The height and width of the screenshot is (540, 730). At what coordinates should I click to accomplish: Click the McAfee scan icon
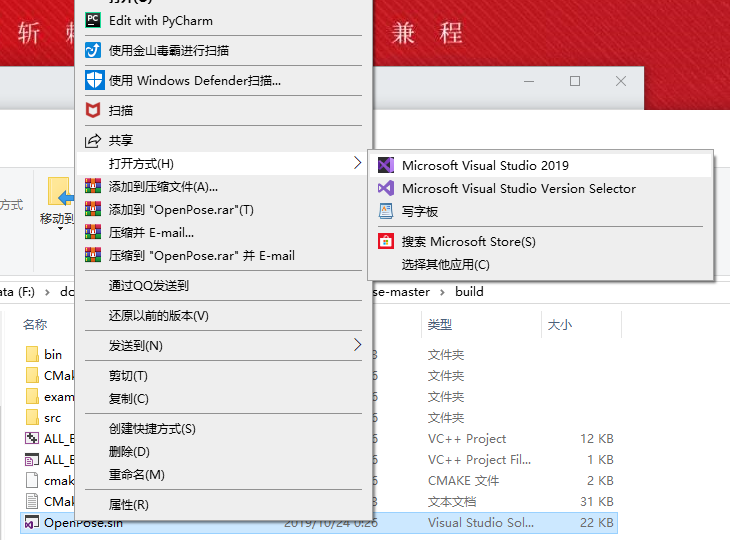(93, 110)
